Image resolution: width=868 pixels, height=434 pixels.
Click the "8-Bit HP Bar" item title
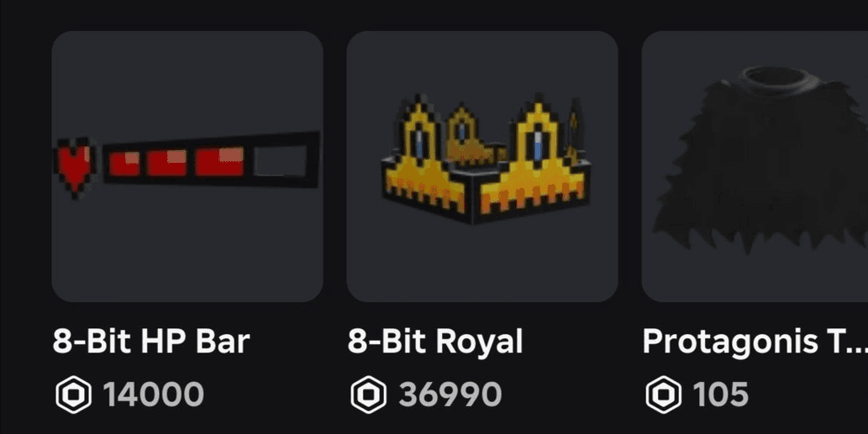[151, 342]
